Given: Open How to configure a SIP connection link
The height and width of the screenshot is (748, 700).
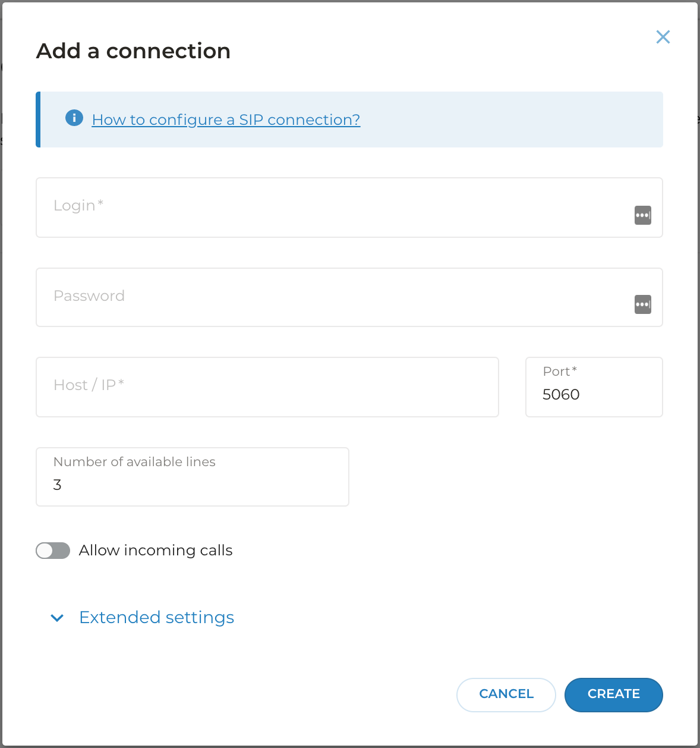Looking at the screenshot, I should tap(226, 120).
